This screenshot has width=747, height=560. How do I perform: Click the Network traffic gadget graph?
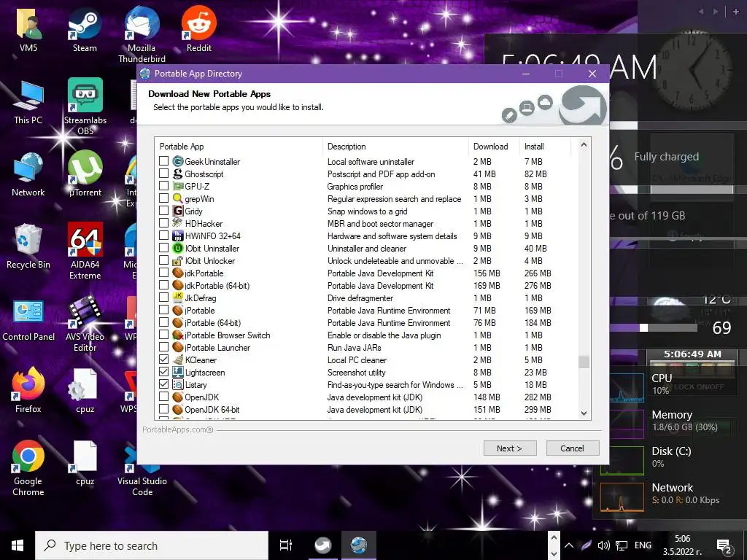622,497
